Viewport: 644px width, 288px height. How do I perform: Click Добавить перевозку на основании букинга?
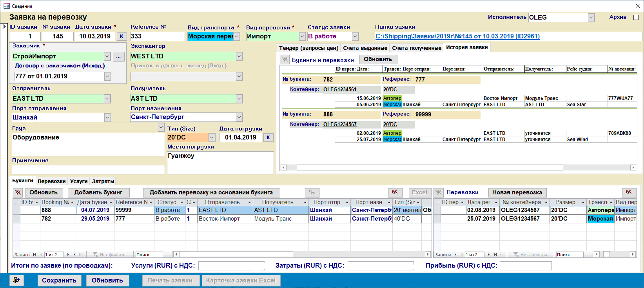point(211,192)
